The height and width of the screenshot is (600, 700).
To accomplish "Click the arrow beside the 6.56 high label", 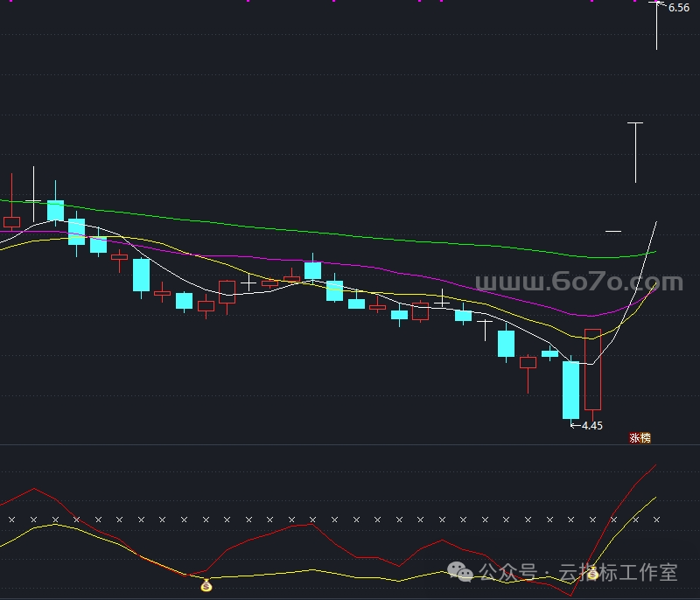I will point(661,7).
